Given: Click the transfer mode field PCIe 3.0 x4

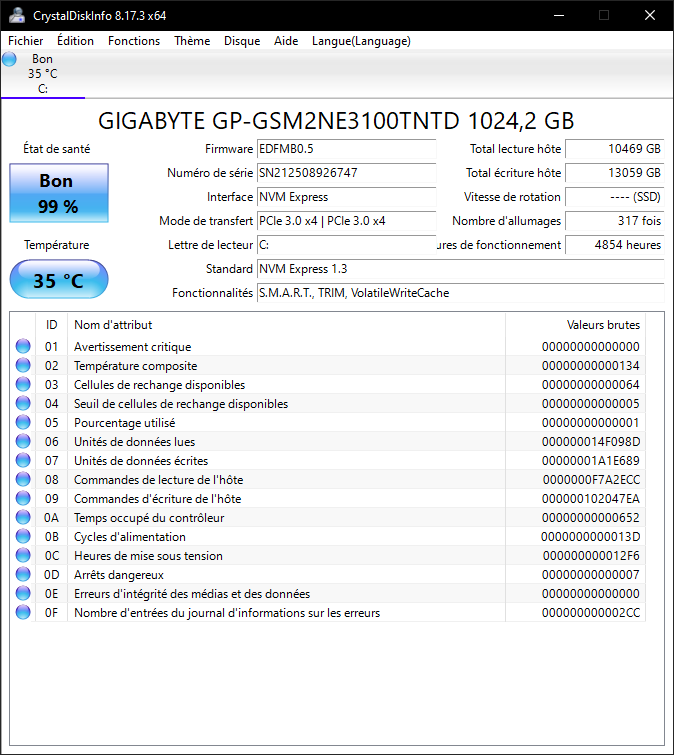Looking at the screenshot, I should point(347,221).
